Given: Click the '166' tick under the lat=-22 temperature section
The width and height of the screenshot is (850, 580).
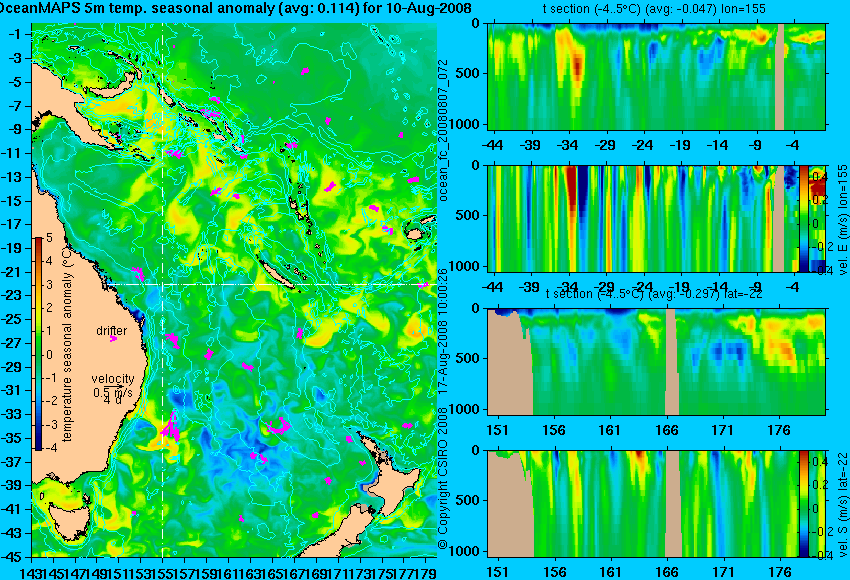Looking at the screenshot, I should tap(667, 430).
